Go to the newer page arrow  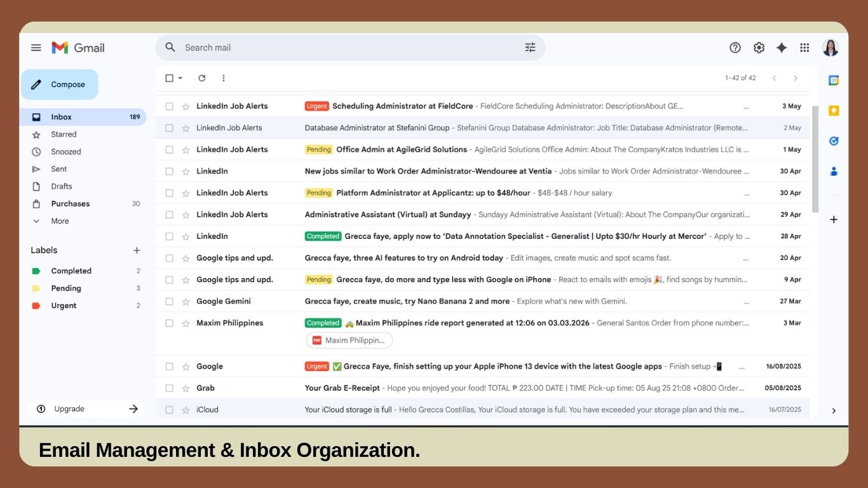click(774, 78)
